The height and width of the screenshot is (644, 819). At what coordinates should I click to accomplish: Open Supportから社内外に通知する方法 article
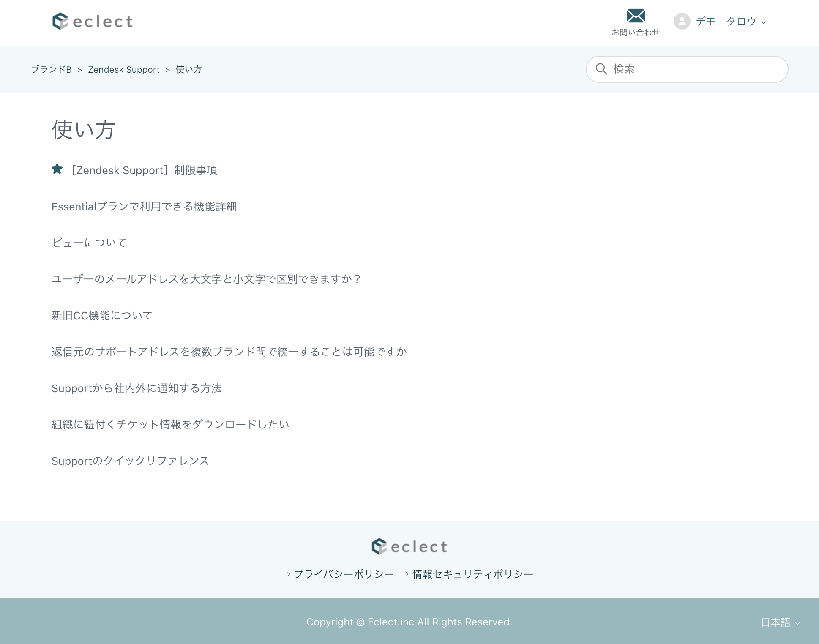tap(136, 388)
